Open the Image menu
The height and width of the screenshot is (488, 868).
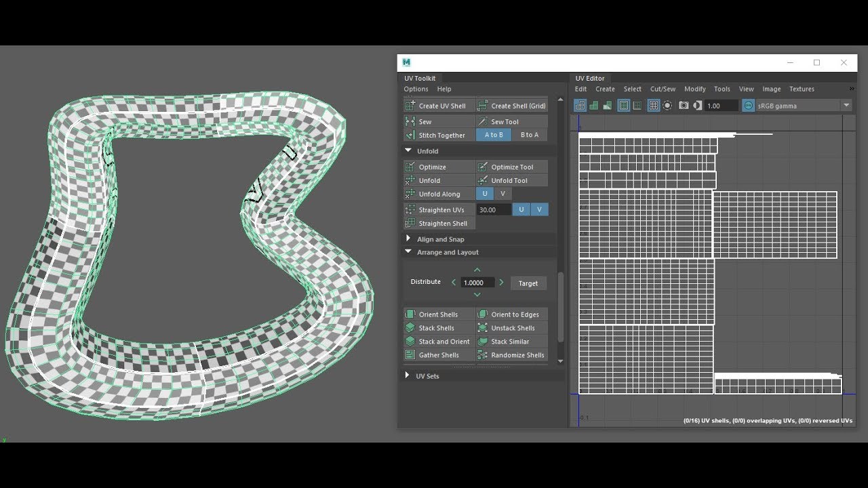coord(772,89)
